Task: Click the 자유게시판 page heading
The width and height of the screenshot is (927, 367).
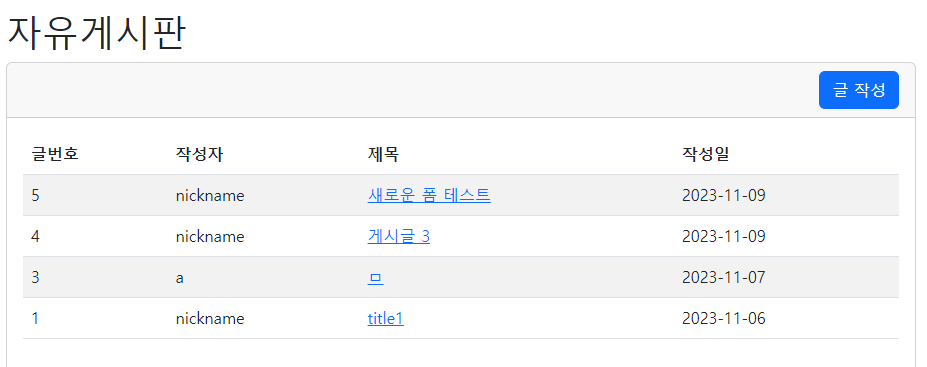Action: pyautogui.click(x=96, y=33)
